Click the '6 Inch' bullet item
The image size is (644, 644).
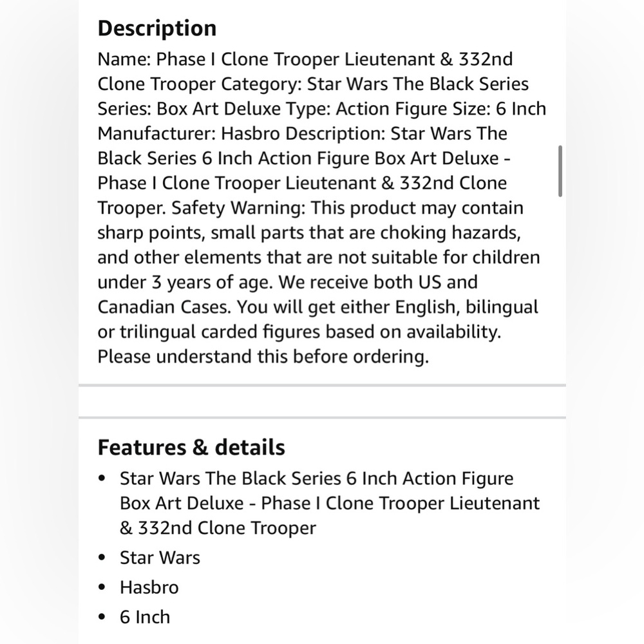coord(144,617)
